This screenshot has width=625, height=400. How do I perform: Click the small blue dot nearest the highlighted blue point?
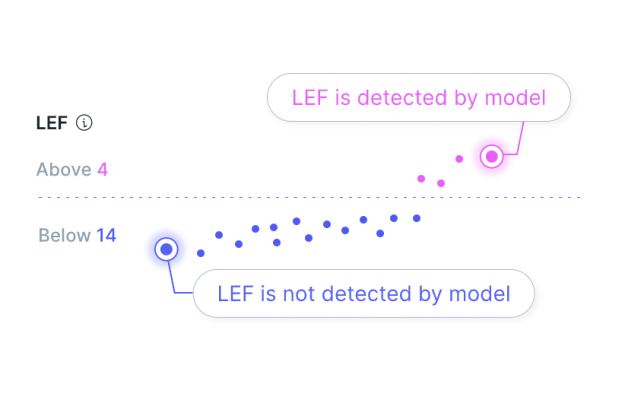pyautogui.click(x=201, y=253)
